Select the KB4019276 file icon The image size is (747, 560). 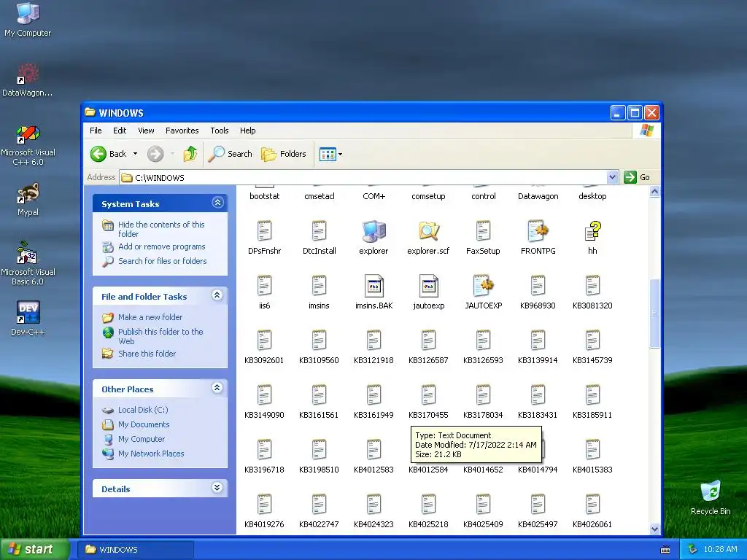coord(264,505)
